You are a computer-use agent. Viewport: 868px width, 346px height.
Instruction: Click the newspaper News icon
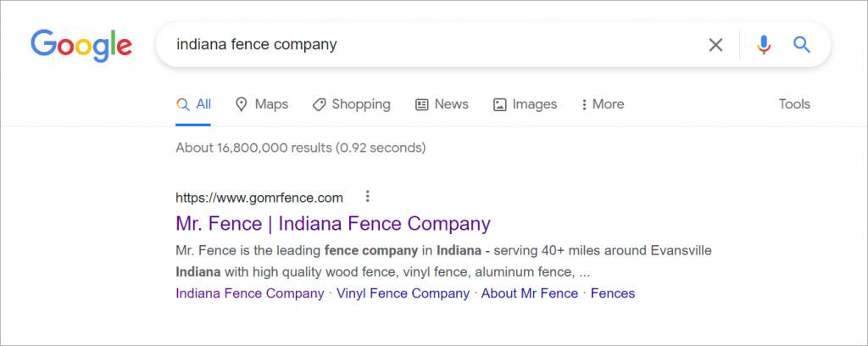click(x=422, y=104)
